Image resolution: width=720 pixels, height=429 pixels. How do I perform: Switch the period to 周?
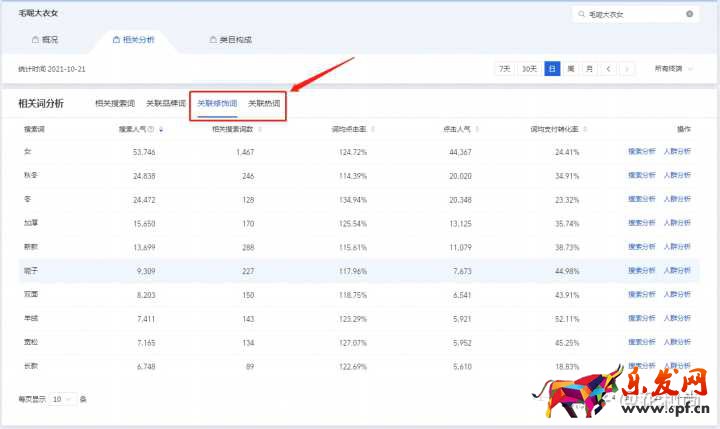click(x=570, y=69)
